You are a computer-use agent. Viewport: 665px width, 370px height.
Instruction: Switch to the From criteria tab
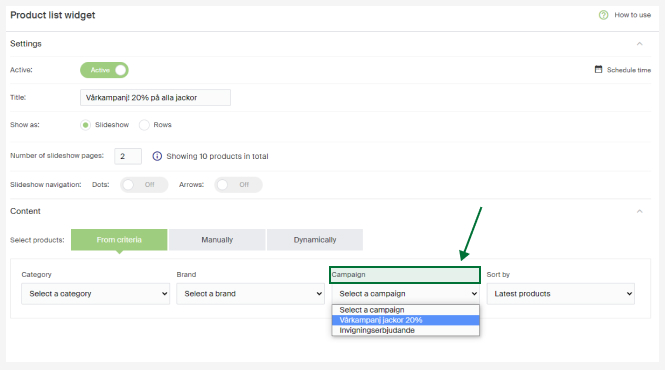[119, 240]
